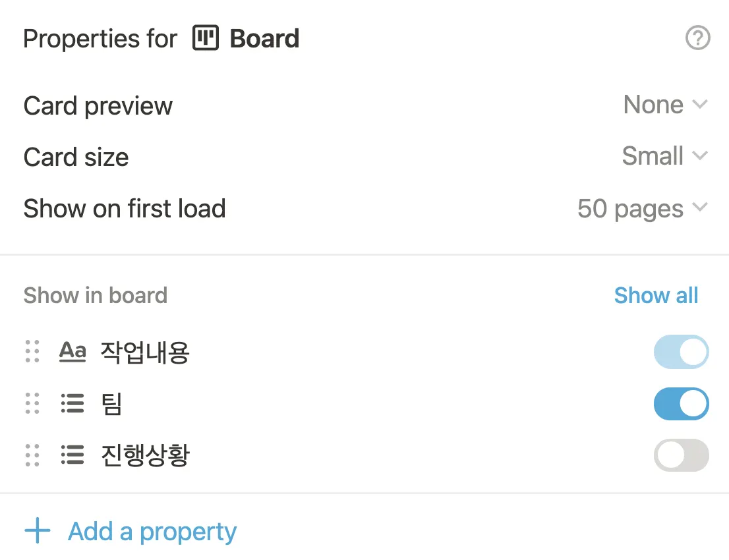This screenshot has height=560, width=729.
Task: Click the Show all link
Action: tap(656, 295)
